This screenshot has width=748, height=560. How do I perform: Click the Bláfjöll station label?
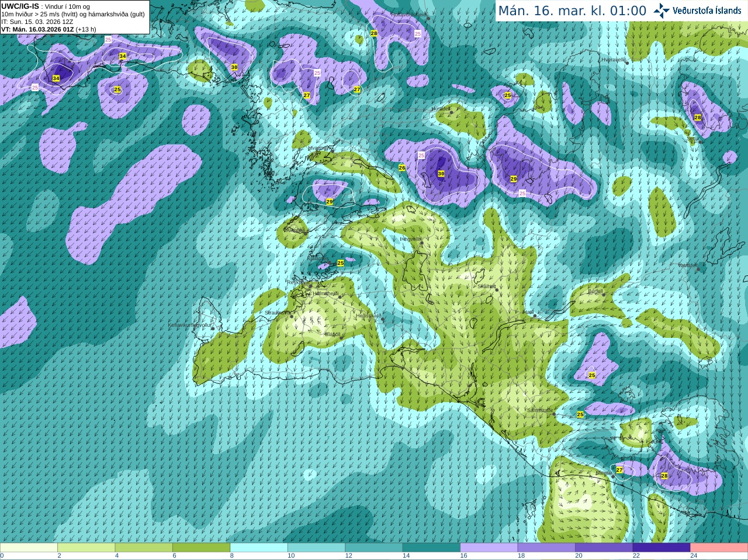pyautogui.click(x=333, y=334)
